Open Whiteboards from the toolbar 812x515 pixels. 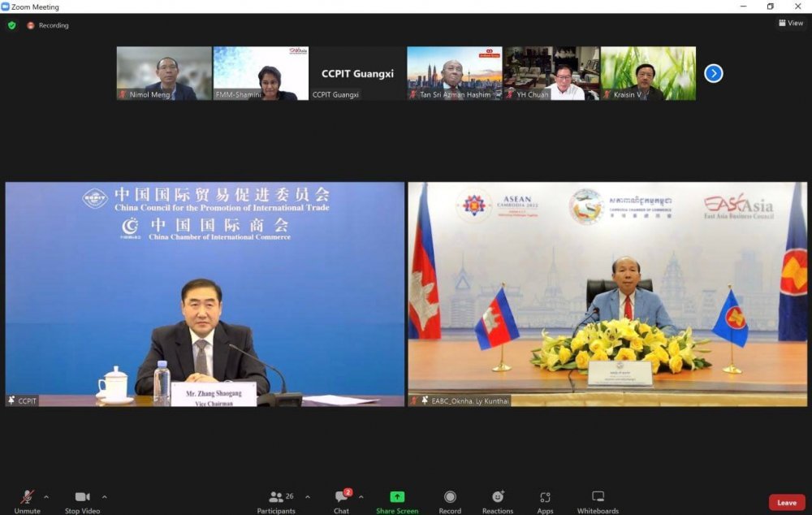[598, 497]
